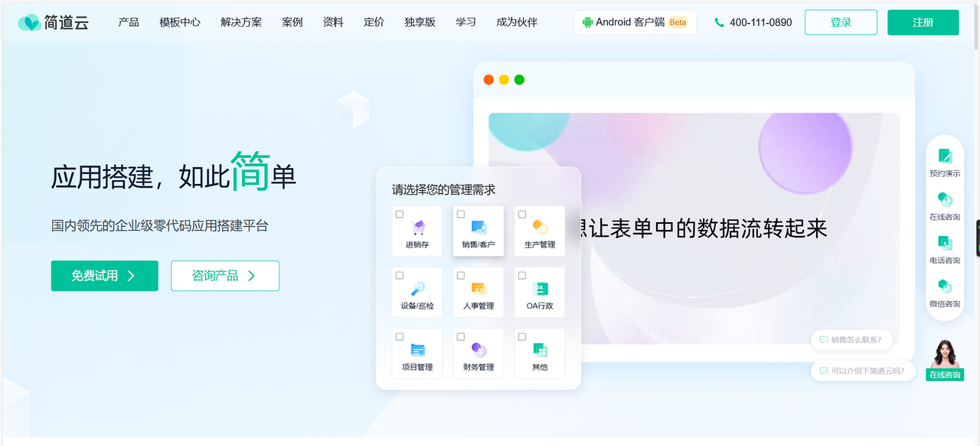Click the 项目管理 folder icon
The height and width of the screenshot is (446, 980).
click(417, 349)
